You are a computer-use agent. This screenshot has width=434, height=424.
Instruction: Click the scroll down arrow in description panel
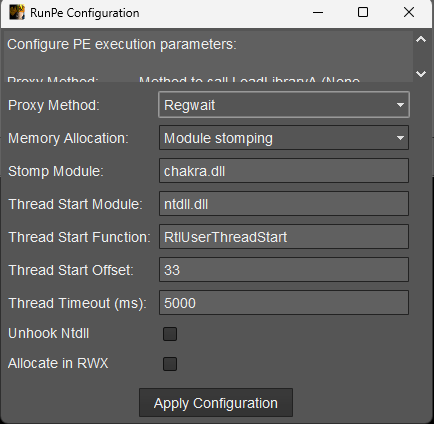[x=421, y=74]
